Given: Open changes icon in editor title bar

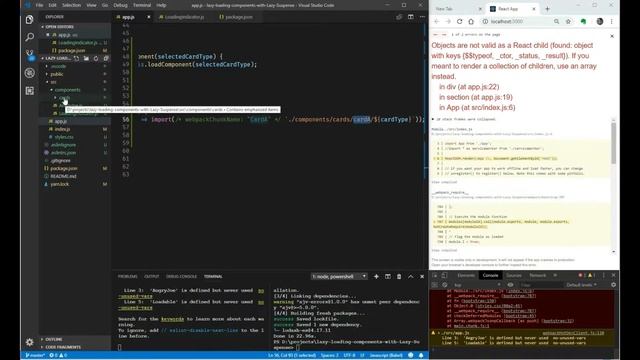Looking at the screenshot, I should pyautogui.click(x=399, y=17).
